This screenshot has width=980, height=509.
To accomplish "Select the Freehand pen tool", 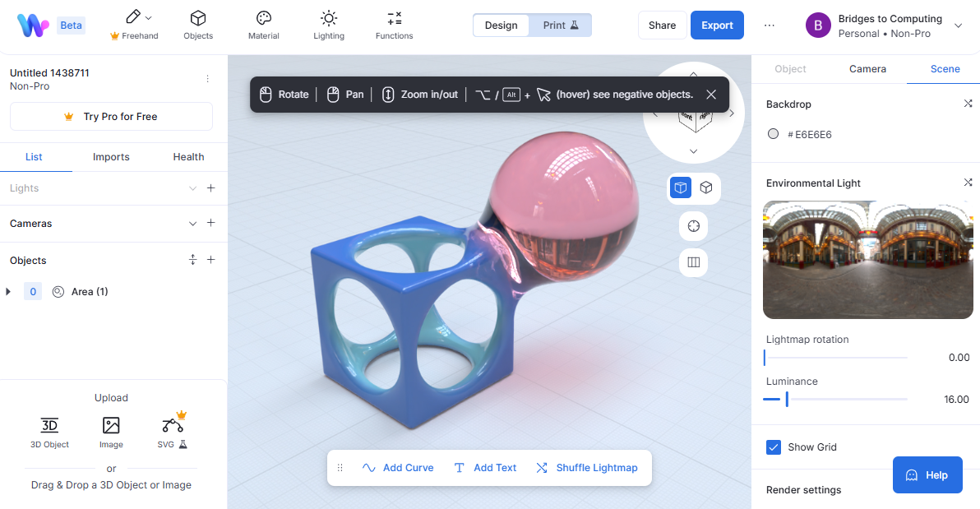I will tap(133, 25).
